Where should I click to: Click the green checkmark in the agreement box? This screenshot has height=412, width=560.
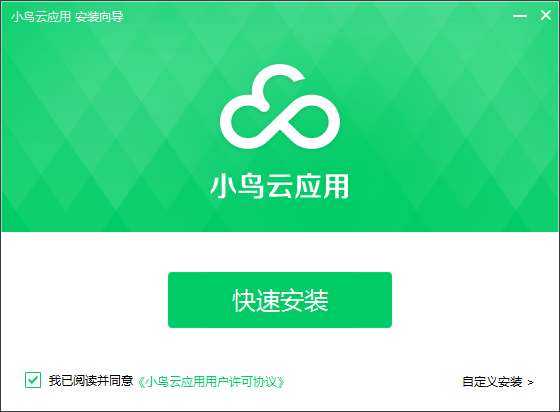click(33, 380)
